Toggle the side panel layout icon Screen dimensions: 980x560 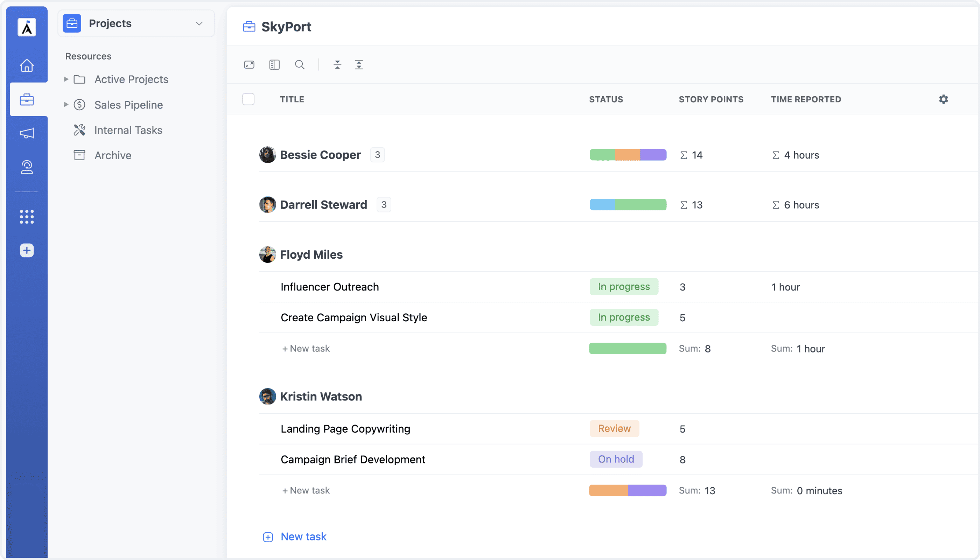pos(274,65)
